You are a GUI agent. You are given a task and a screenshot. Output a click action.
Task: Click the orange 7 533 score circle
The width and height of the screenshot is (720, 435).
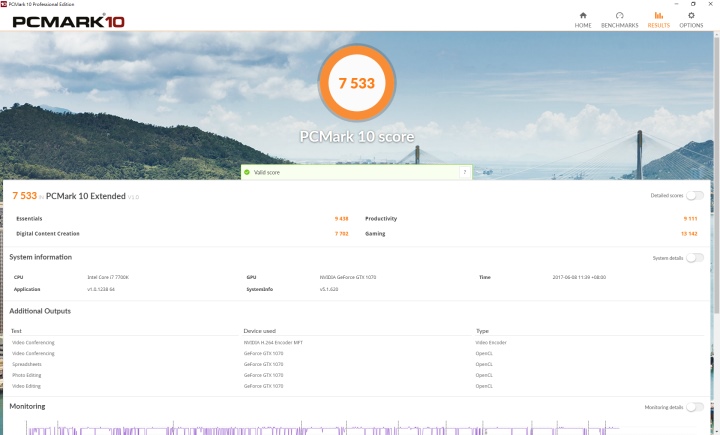coord(357,83)
